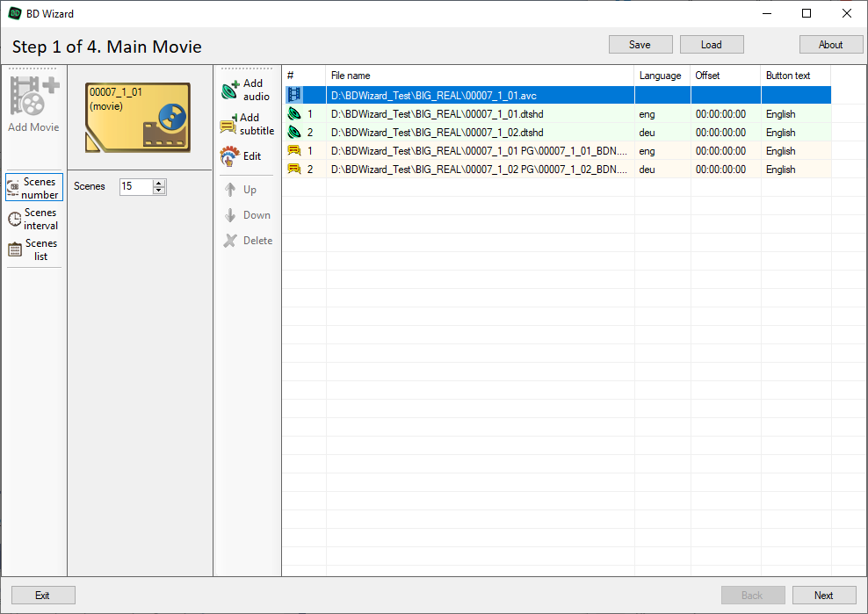Screen dimensions: 868x614
Task: Open the About dialog
Action: pyautogui.click(x=830, y=45)
